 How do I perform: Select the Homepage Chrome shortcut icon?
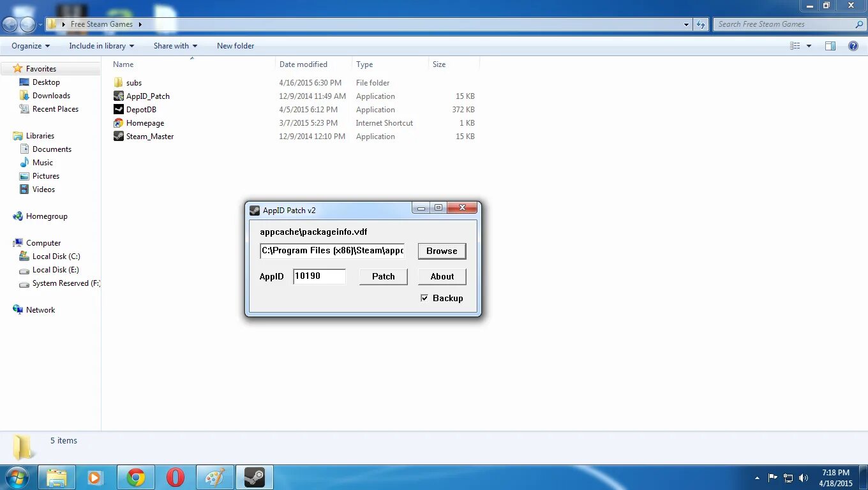pos(119,123)
